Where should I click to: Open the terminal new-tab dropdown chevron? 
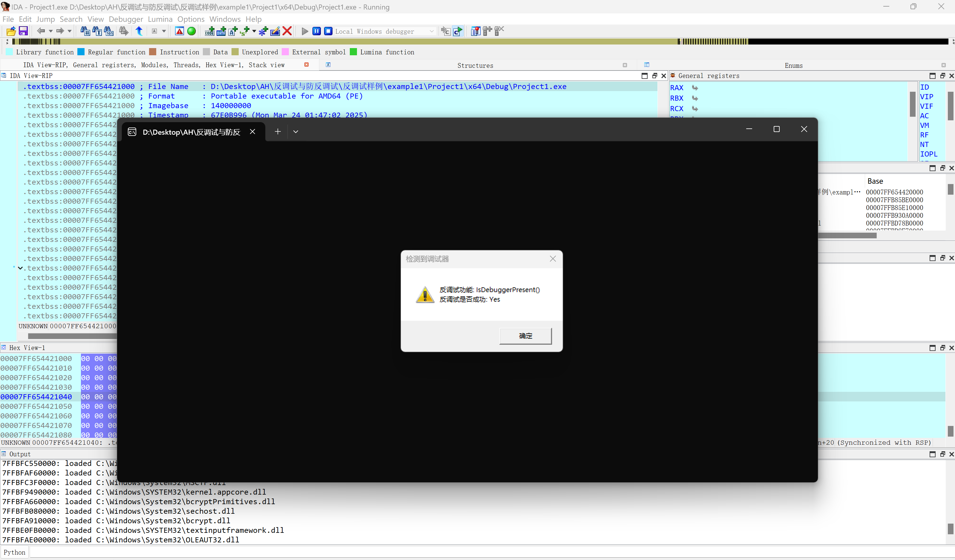pos(296,132)
